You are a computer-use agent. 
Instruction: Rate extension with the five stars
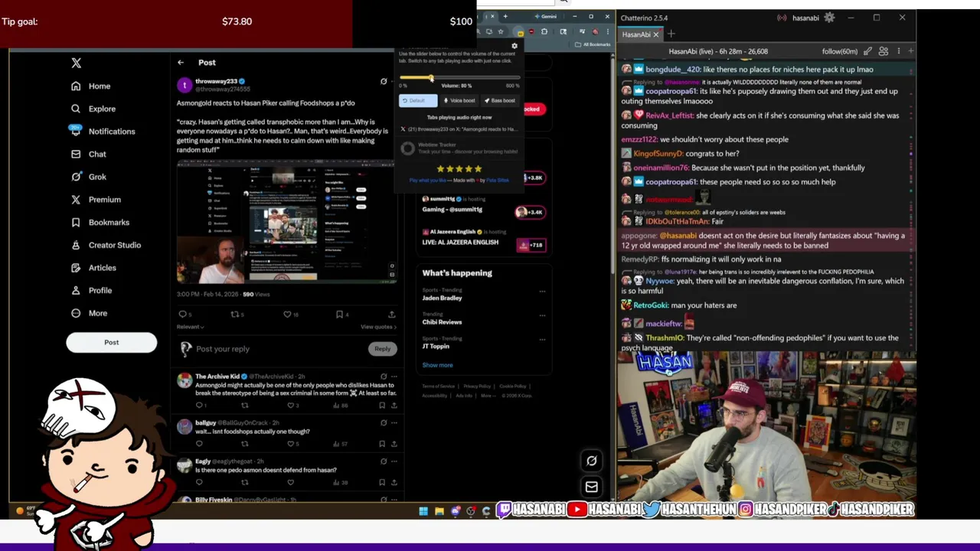tap(459, 169)
